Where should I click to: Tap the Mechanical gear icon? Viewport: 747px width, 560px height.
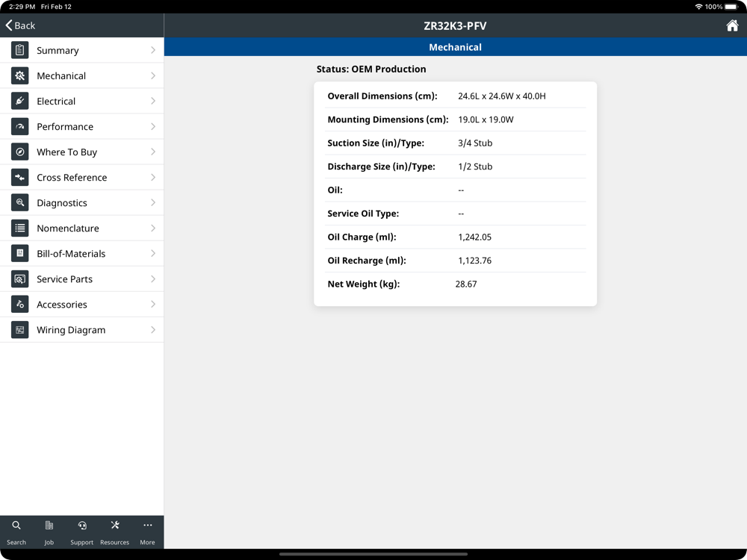point(19,75)
